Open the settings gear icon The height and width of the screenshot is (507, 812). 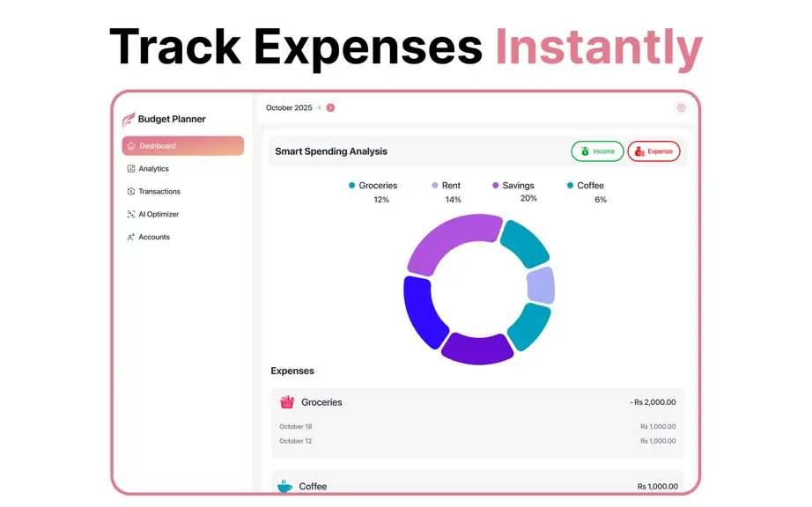click(x=681, y=107)
